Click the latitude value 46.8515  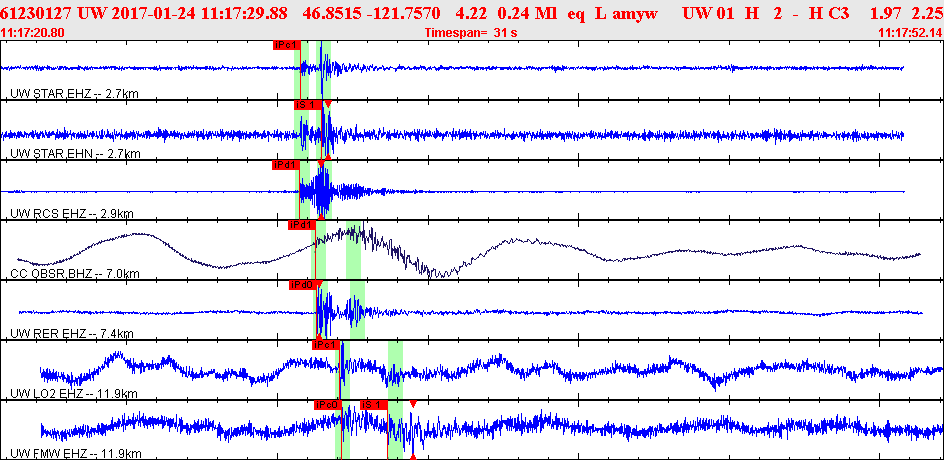click(x=330, y=13)
